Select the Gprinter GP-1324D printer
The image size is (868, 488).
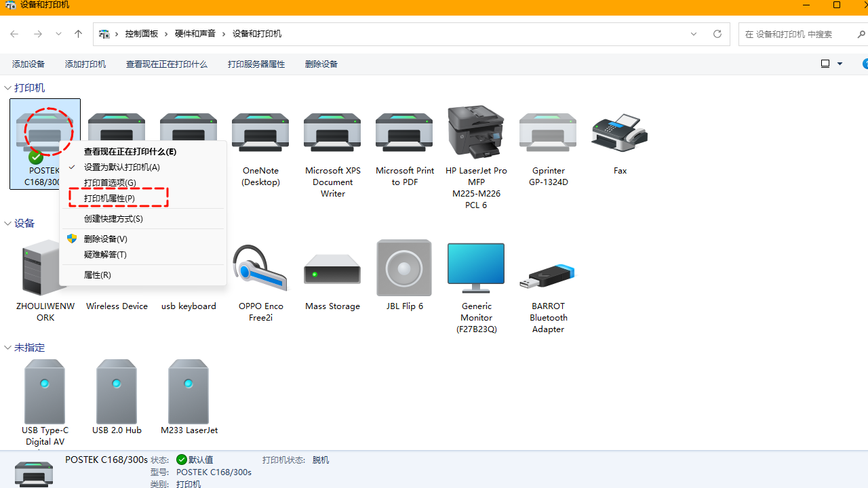click(548, 146)
